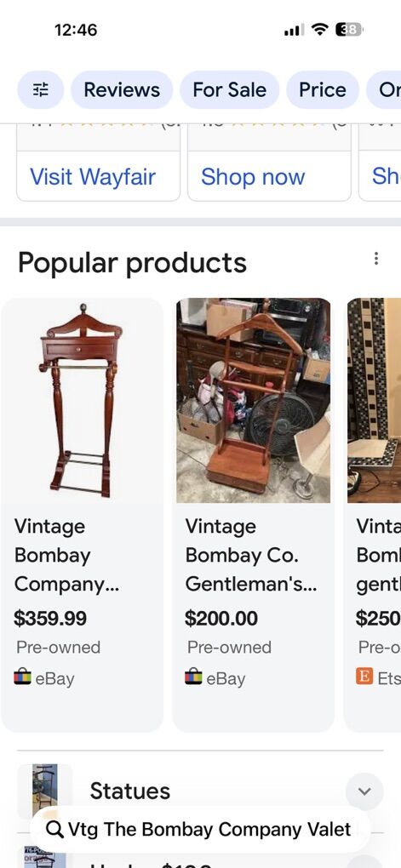Open the filter settings icon chip

[40, 89]
